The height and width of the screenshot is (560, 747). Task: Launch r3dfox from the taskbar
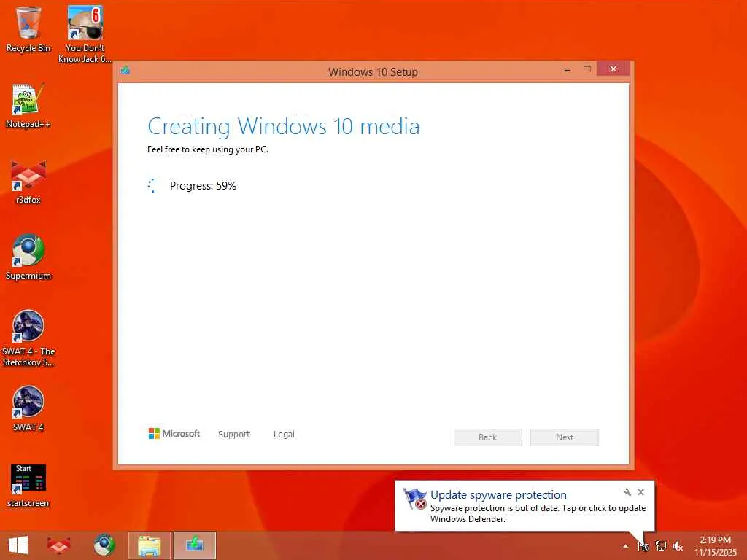click(x=59, y=545)
